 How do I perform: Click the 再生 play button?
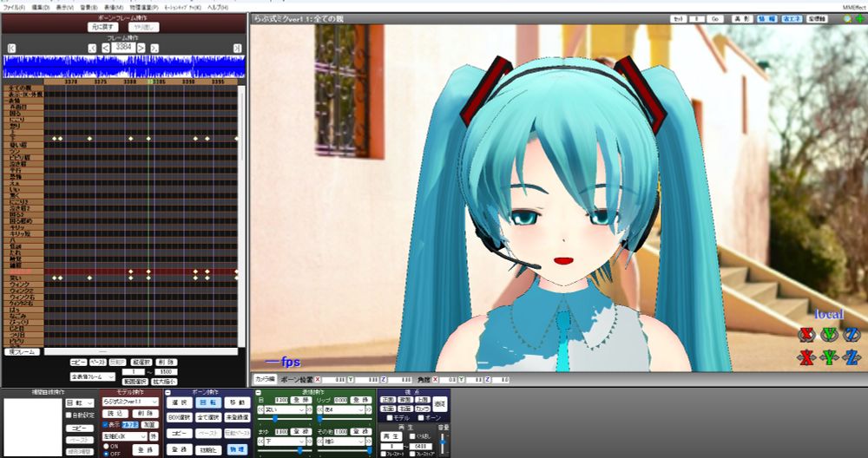[390, 436]
